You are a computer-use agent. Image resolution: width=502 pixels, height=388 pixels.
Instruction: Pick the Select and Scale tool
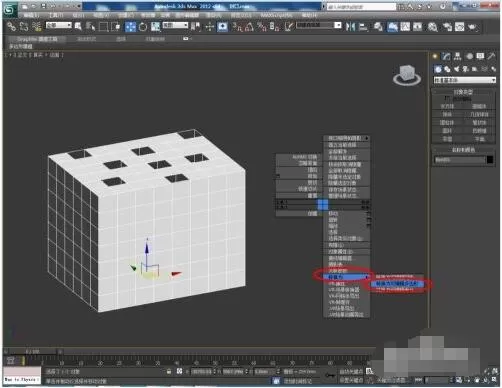(x=155, y=27)
